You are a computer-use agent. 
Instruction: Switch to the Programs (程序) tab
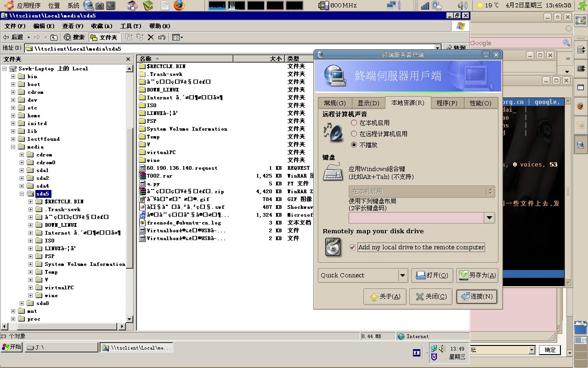click(447, 103)
